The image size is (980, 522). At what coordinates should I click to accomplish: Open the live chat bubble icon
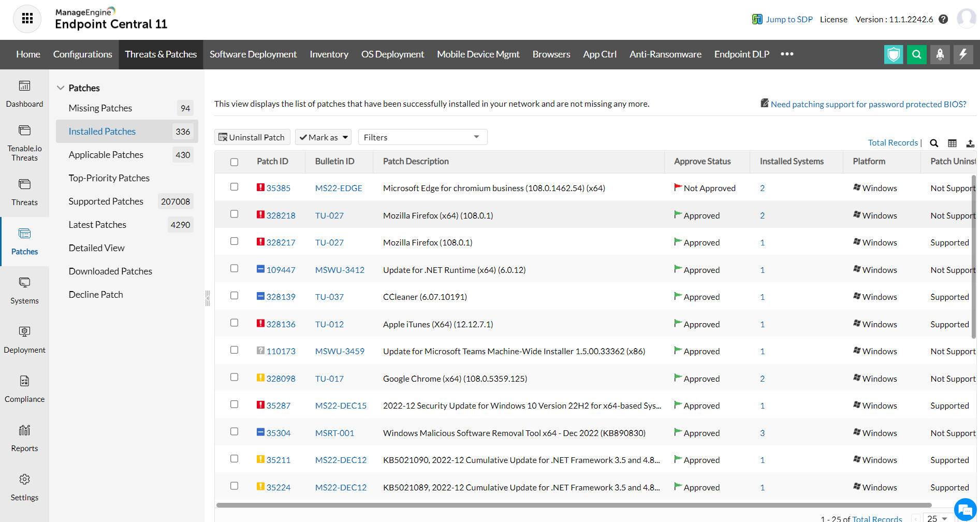point(965,510)
